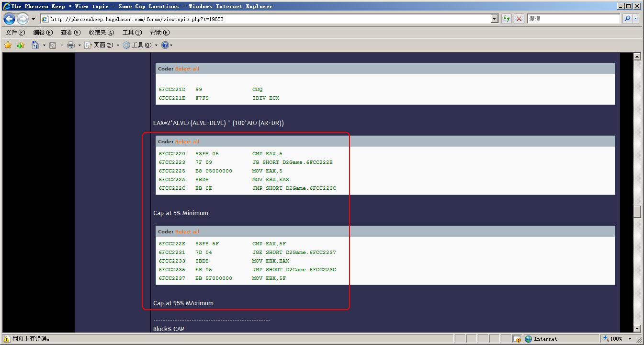Click the EAX=2*ALVL formula text

click(218, 123)
